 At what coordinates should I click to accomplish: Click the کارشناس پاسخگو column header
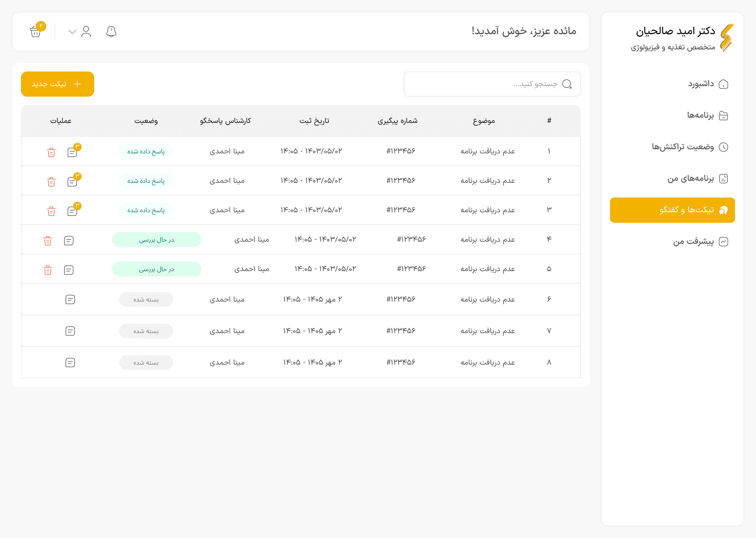[x=225, y=121]
